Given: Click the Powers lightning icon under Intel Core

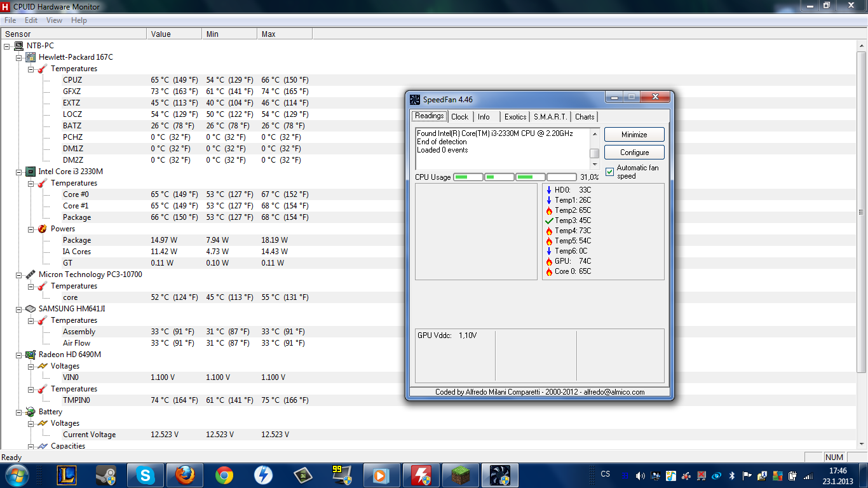Looking at the screenshot, I should click(43, 229).
